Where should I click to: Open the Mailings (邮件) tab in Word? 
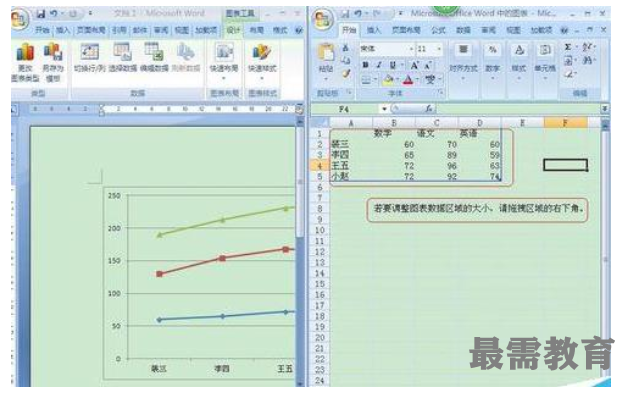tap(140, 30)
